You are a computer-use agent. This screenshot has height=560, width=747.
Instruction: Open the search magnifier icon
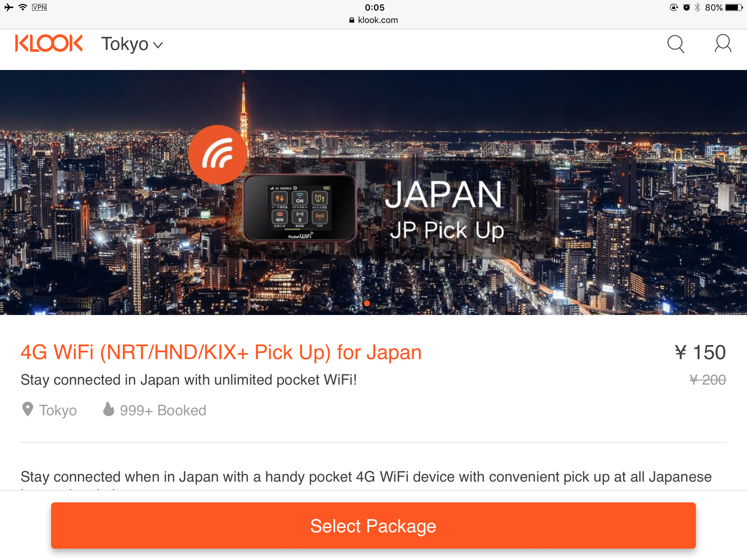point(676,44)
